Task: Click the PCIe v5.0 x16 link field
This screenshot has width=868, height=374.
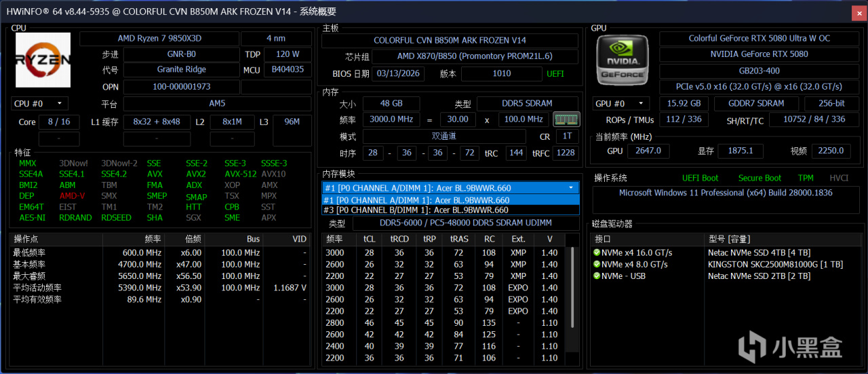Action: pyautogui.click(x=759, y=87)
